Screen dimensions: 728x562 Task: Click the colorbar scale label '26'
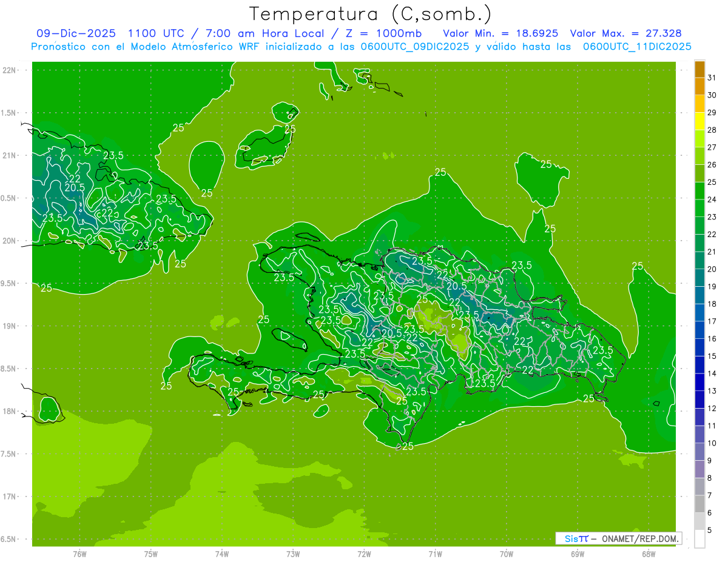[x=712, y=165]
